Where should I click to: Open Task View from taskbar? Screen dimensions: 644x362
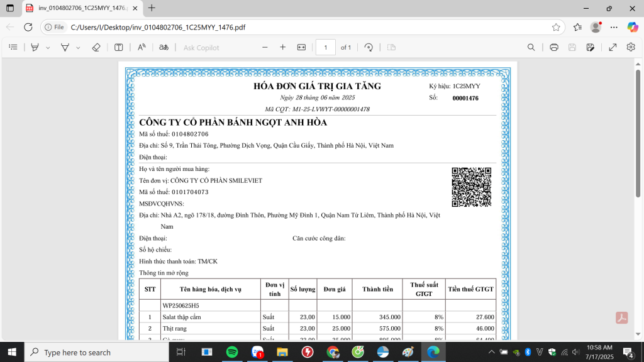(180, 352)
